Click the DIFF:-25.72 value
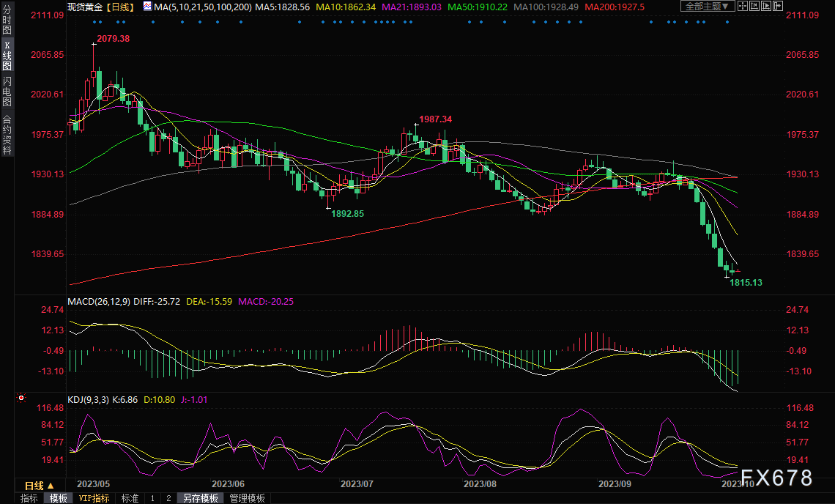The image size is (835, 504). point(157,302)
